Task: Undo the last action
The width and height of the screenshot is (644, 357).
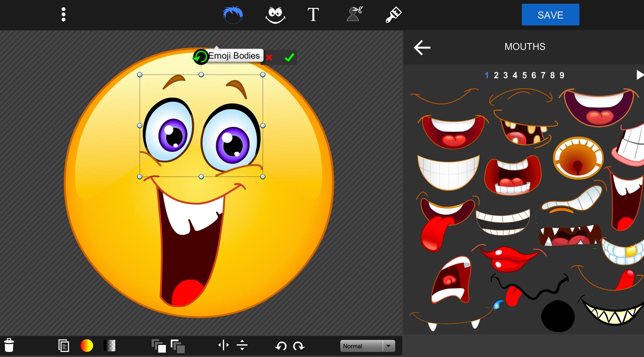Action: pyautogui.click(x=281, y=345)
